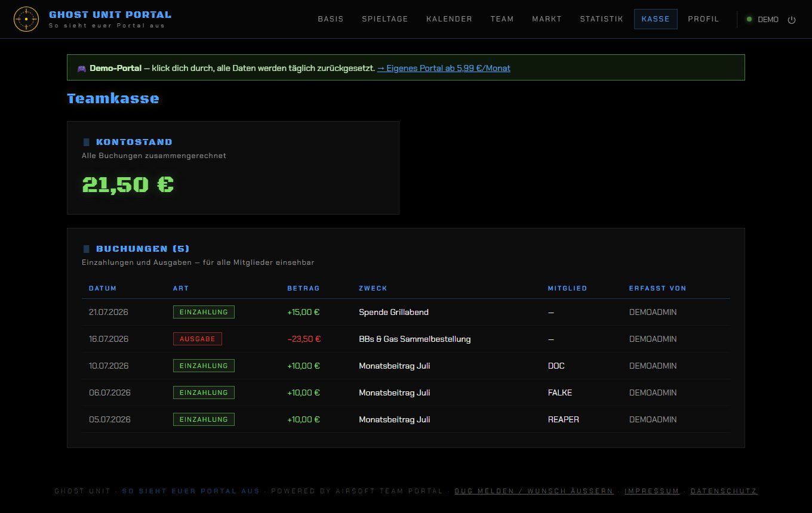Click the Art column header
This screenshot has width=812, height=513.
pos(181,288)
